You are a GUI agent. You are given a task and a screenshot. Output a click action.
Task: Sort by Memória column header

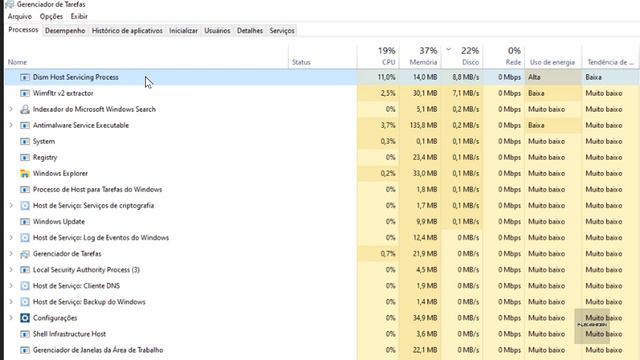(x=420, y=56)
